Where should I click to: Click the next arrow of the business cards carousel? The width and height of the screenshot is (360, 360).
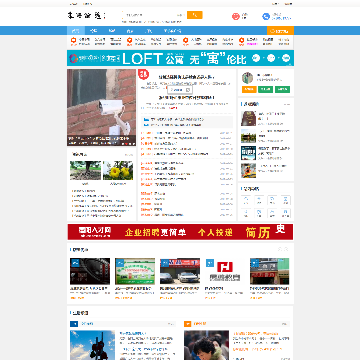point(286,249)
